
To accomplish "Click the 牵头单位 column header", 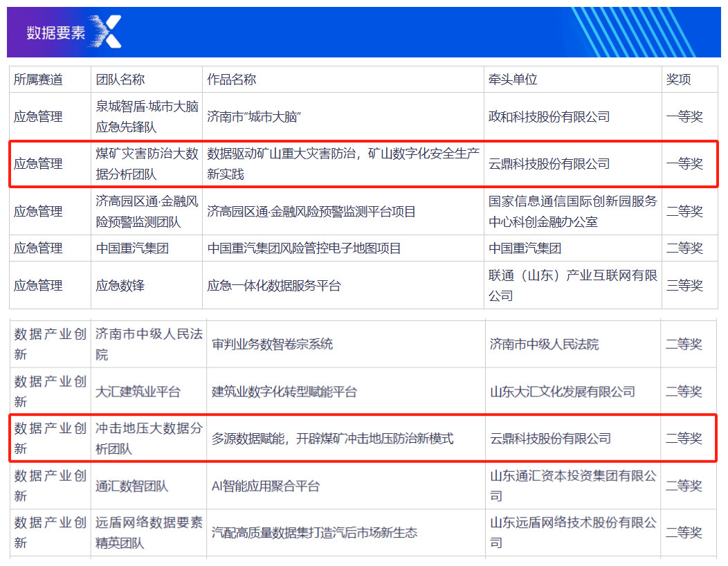I will 513,80.
